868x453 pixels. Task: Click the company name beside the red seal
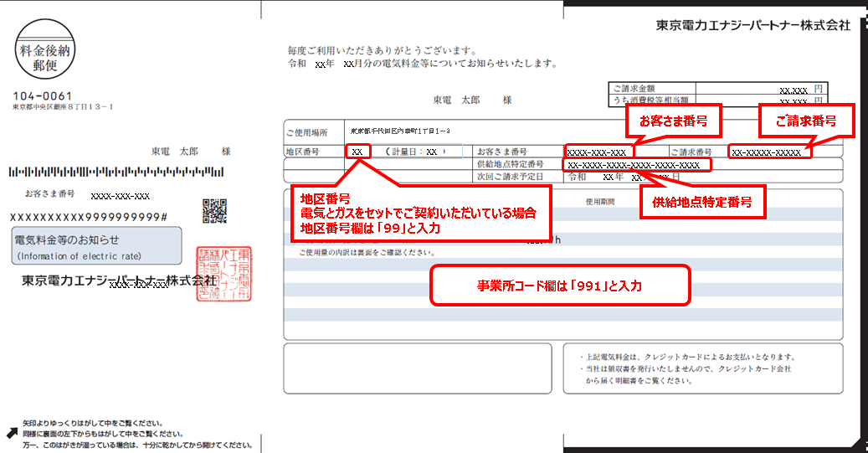[119, 281]
